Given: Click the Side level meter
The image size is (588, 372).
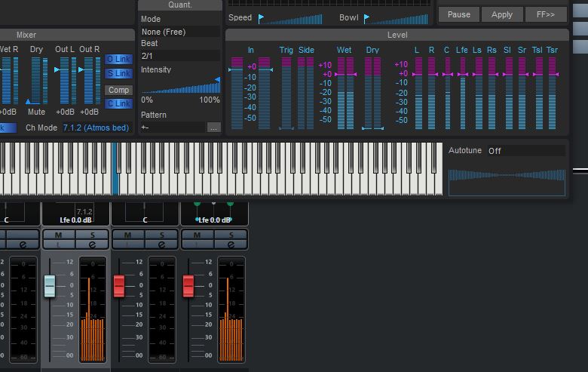Looking at the screenshot, I should 305,93.
